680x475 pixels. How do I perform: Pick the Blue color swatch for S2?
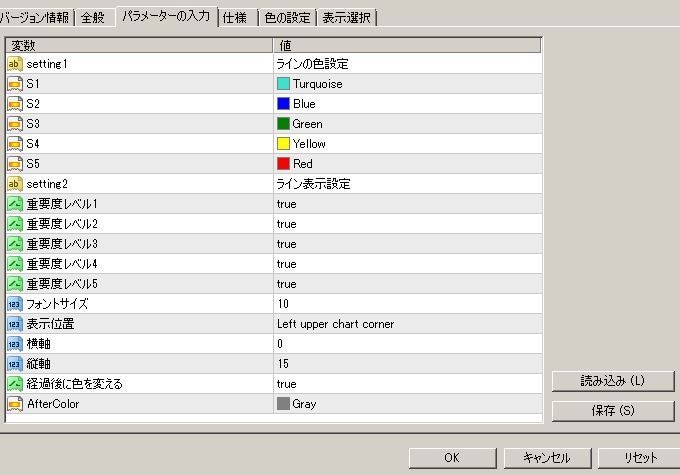click(283, 104)
